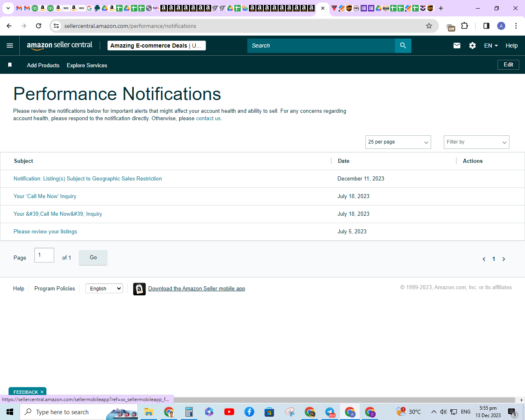Open the Add Products menu item
Viewport: 525px width, 420px height.
(x=43, y=65)
